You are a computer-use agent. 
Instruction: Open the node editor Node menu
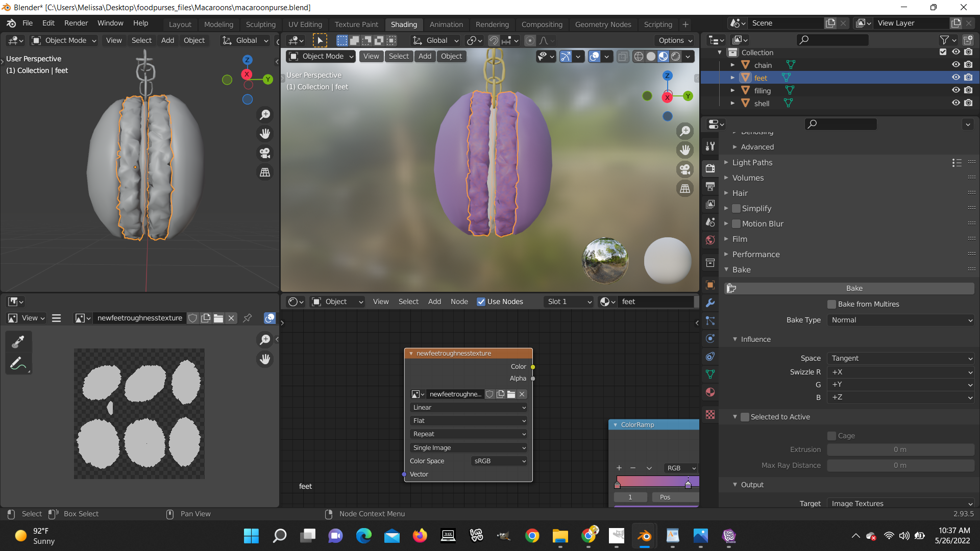(459, 302)
